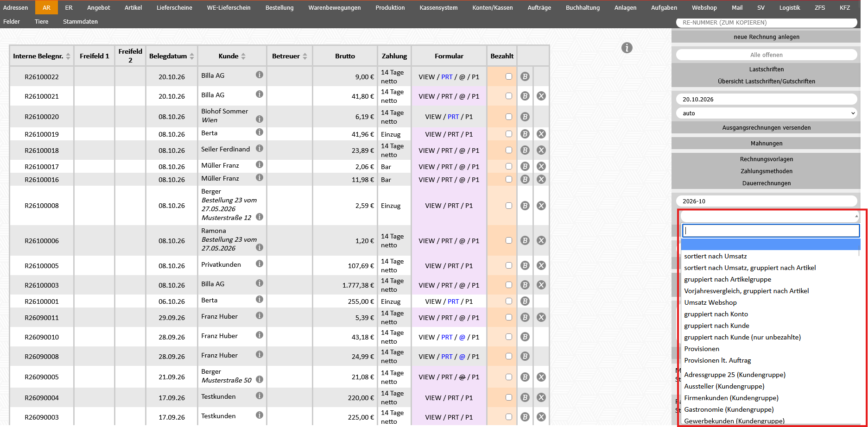This screenshot has height=427, width=868.
Task: Tick Bezahlt checkbox for R26100019
Action: tap(509, 134)
